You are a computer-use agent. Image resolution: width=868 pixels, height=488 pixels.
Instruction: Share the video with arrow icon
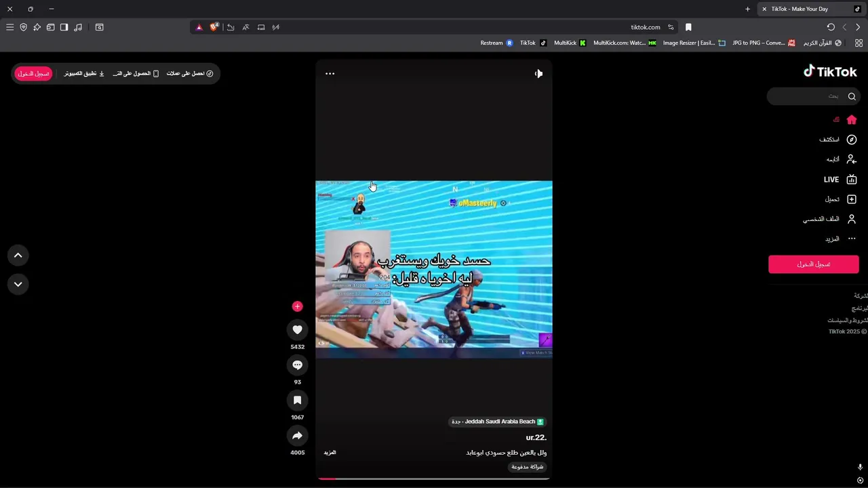coord(297,435)
